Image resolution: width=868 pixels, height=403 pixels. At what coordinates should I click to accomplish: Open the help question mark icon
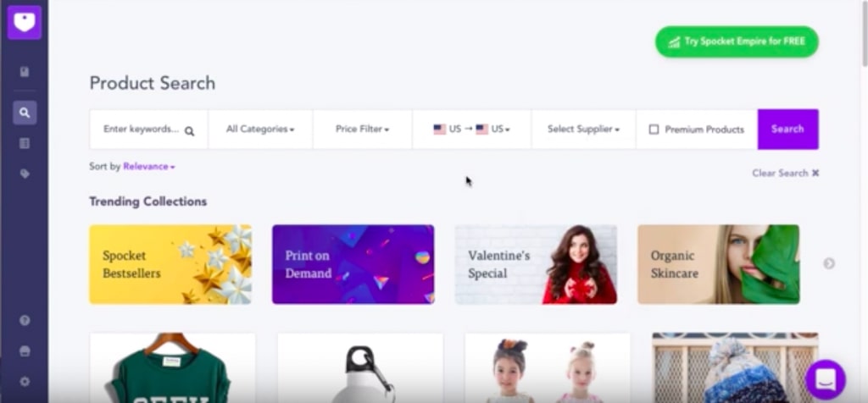click(x=25, y=321)
